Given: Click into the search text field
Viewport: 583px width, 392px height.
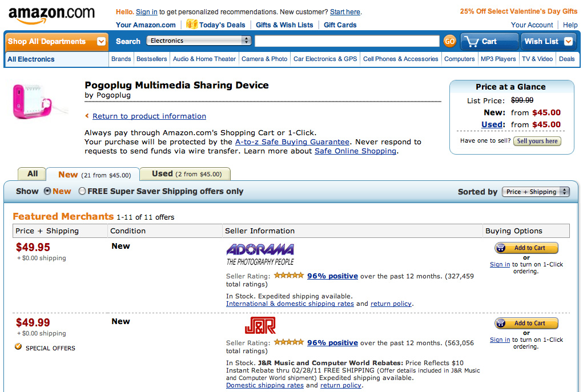Looking at the screenshot, I should coord(347,41).
